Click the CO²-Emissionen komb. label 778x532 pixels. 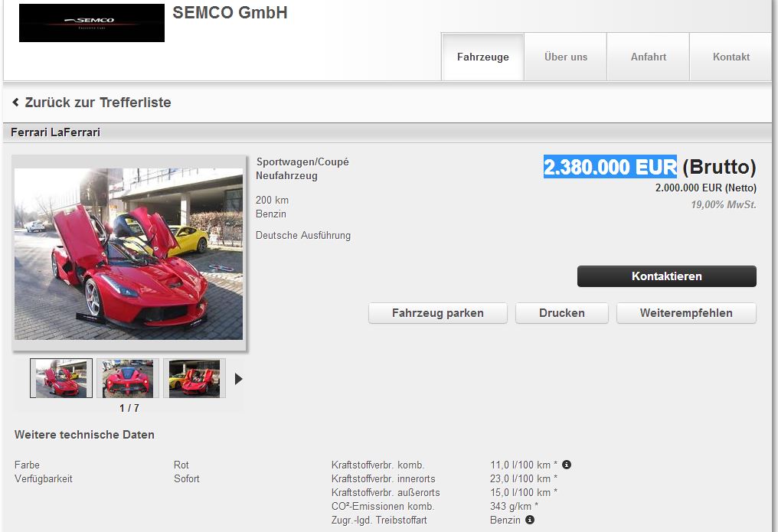pyautogui.click(x=383, y=507)
